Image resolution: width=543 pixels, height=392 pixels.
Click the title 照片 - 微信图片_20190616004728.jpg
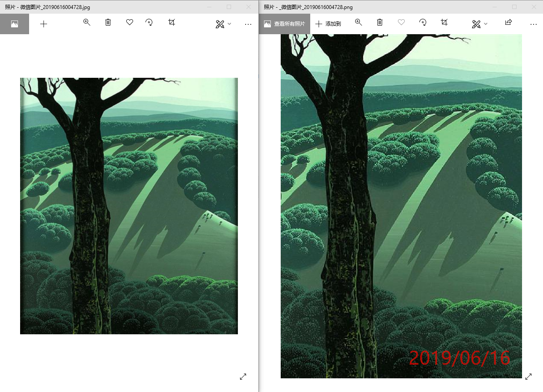pos(47,7)
